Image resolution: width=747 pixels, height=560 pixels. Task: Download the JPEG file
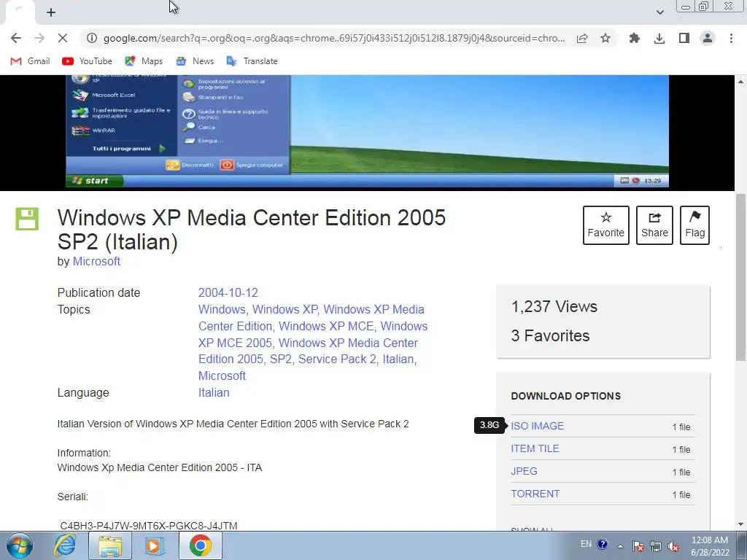pyautogui.click(x=524, y=471)
